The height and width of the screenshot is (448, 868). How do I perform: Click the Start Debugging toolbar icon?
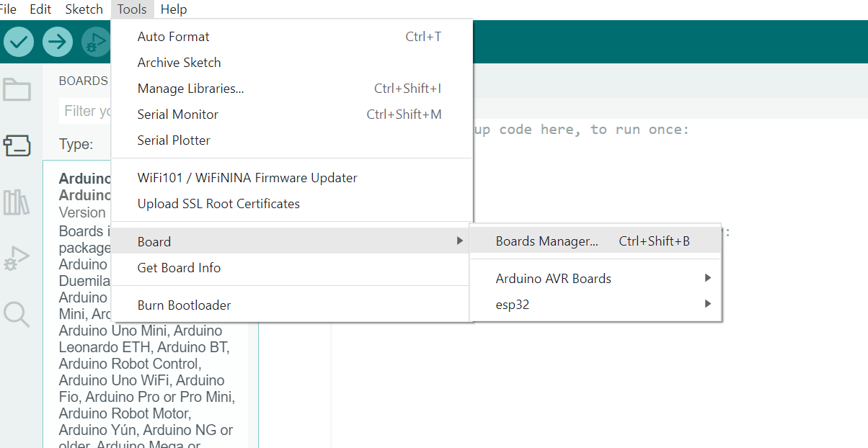96,42
